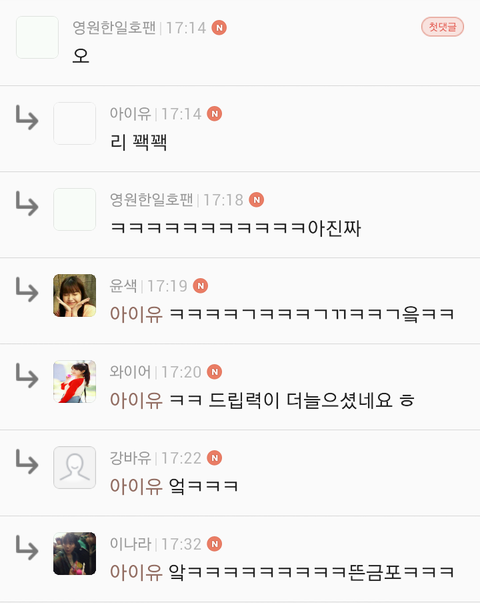Click the N badge on 윤색's 17:19 reply
Screen dimensions: 480x603
tap(200, 286)
